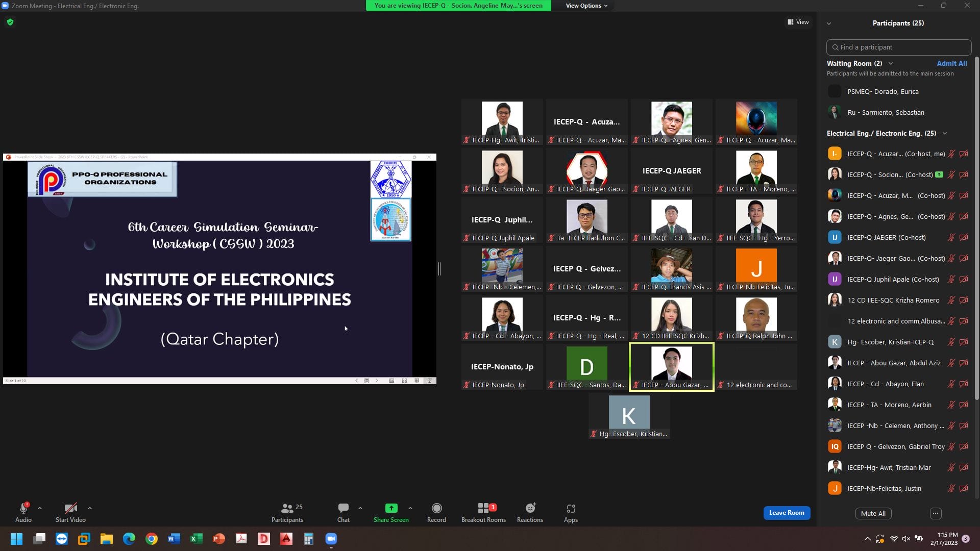Select the Celemen, Anthony participant row

[898, 425]
